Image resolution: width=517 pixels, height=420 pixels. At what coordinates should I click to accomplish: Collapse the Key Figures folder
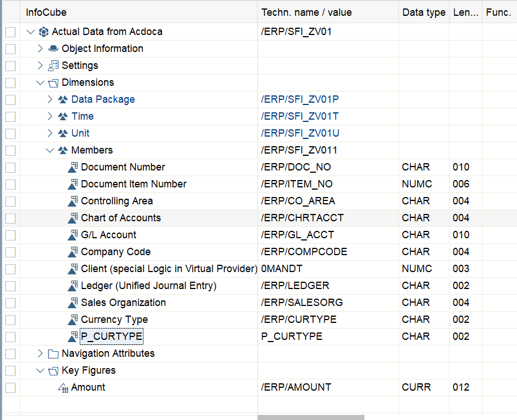point(40,371)
